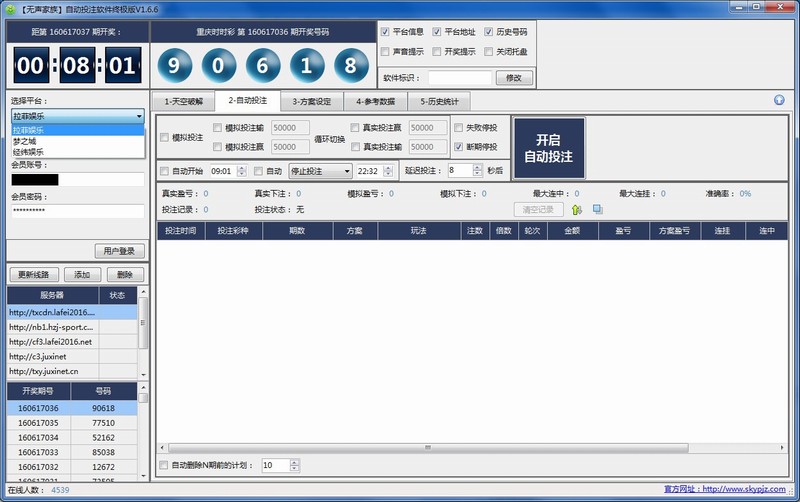Collapse the 选择平台 combo box arrow
800x502 pixels.
(x=139, y=116)
